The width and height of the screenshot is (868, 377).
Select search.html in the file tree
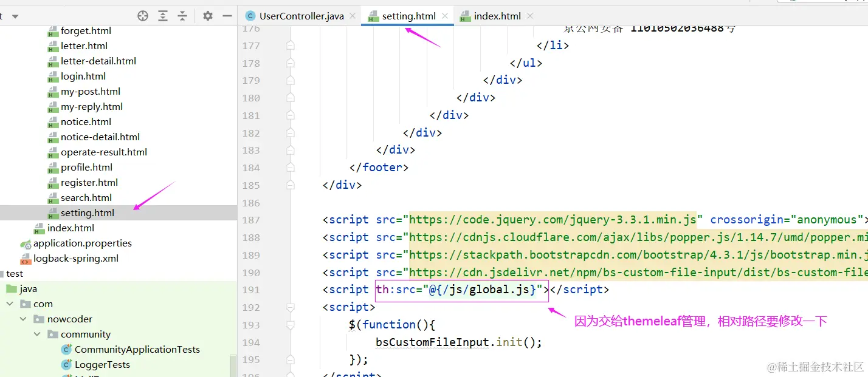pos(86,198)
